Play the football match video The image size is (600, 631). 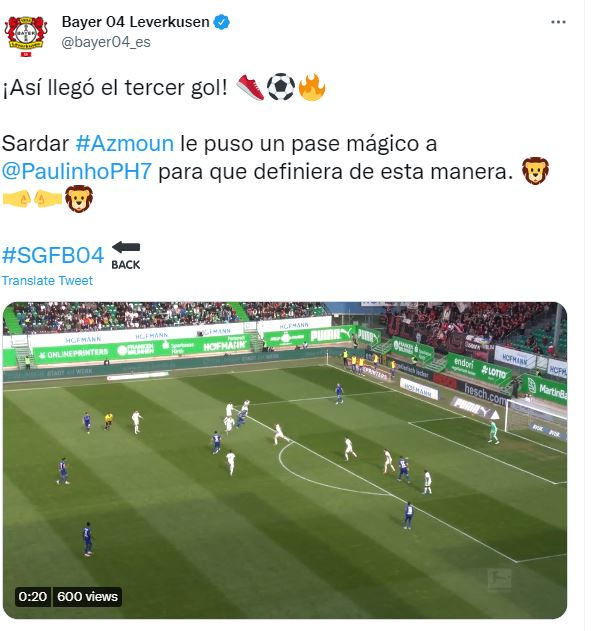tap(285, 460)
